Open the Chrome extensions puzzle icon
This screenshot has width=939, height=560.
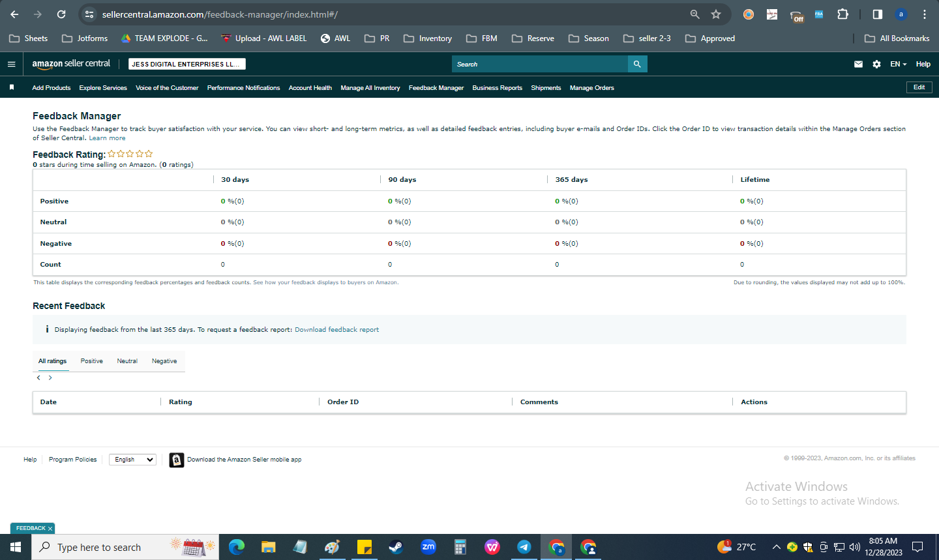[842, 14]
